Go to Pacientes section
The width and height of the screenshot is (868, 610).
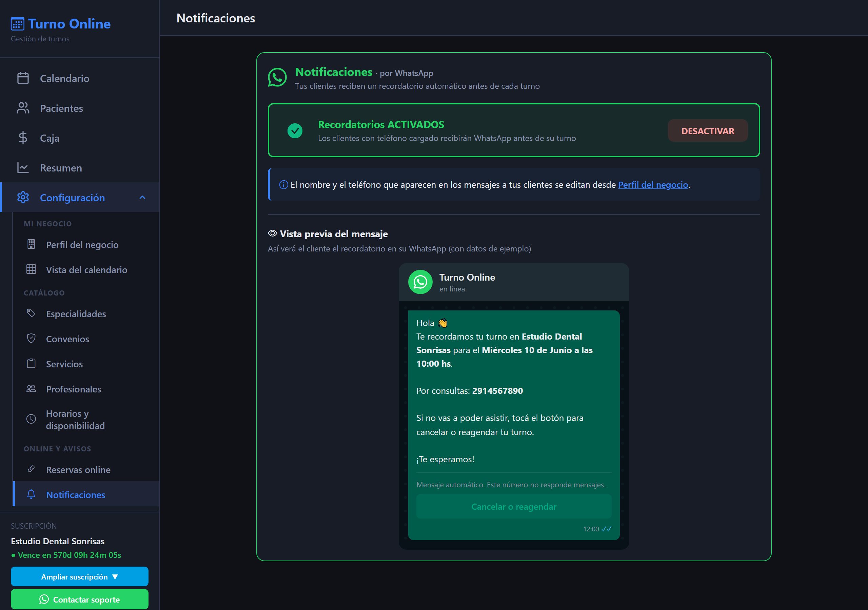tap(80, 108)
